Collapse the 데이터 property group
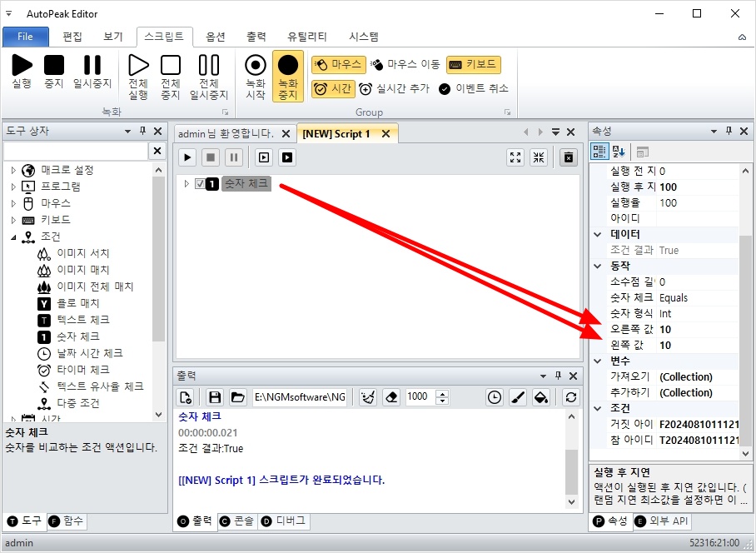Screen dimensions: 756x553 [x=598, y=234]
